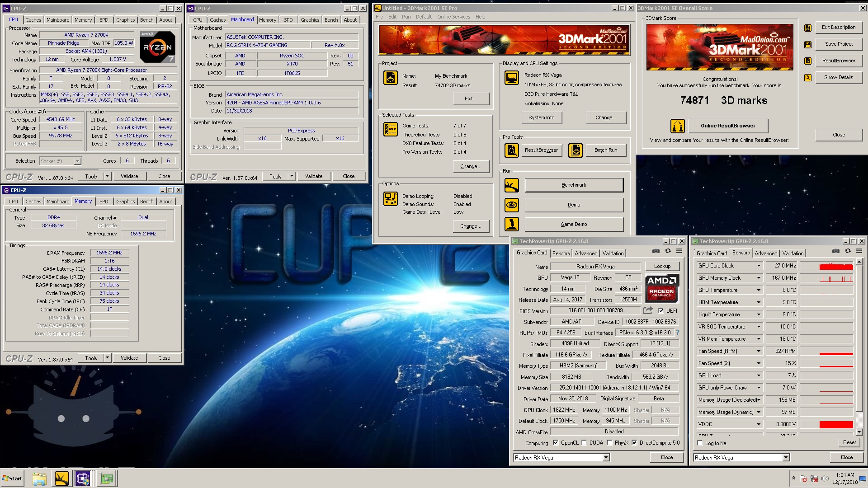Image resolution: width=868 pixels, height=488 pixels.
Task: Click the camera icon in GPU-Z Sensors window
Action: point(836,251)
